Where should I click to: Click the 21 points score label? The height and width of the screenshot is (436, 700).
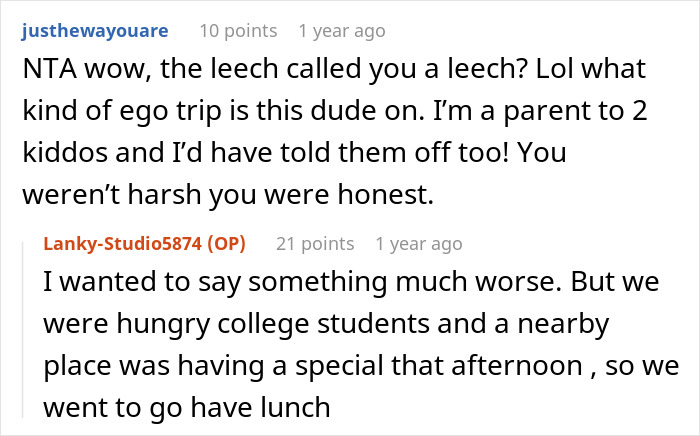(x=315, y=243)
